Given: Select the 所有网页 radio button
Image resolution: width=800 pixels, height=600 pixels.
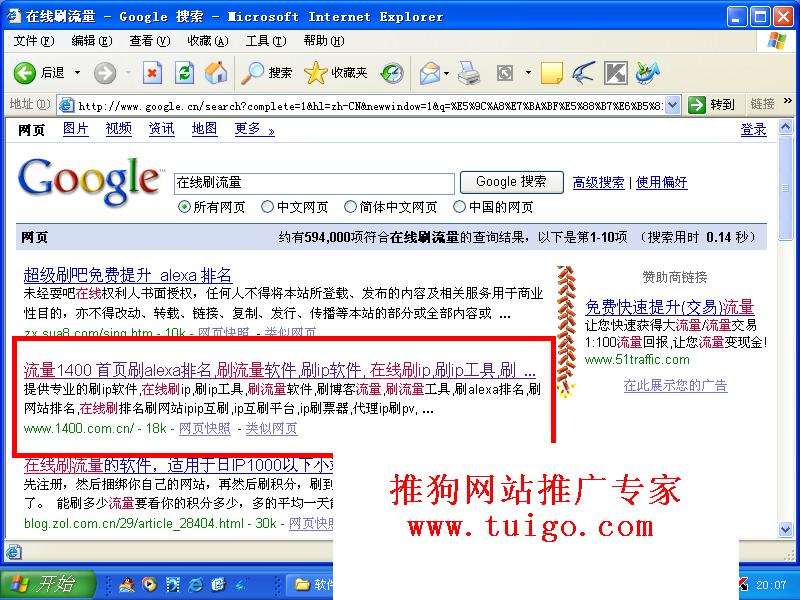Looking at the screenshot, I should (184, 207).
